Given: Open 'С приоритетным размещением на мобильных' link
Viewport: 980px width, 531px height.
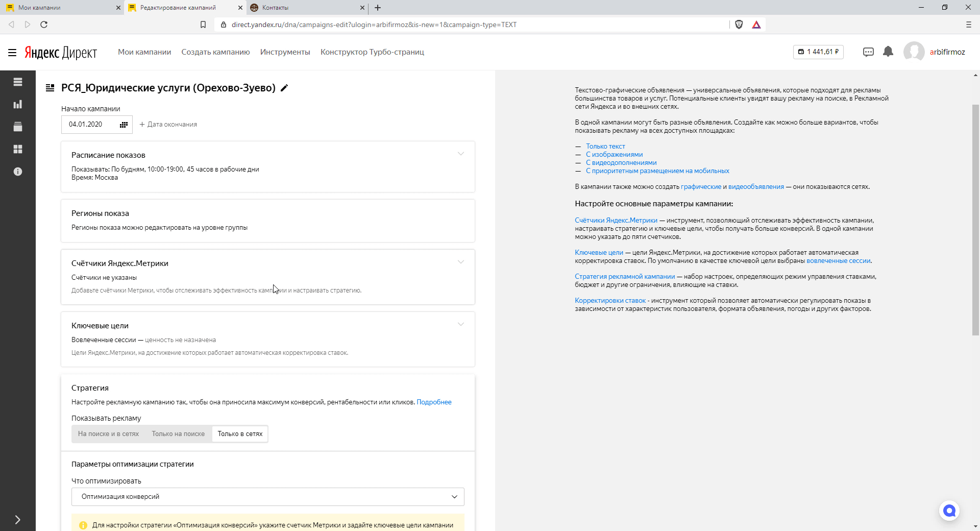Looking at the screenshot, I should [x=657, y=171].
